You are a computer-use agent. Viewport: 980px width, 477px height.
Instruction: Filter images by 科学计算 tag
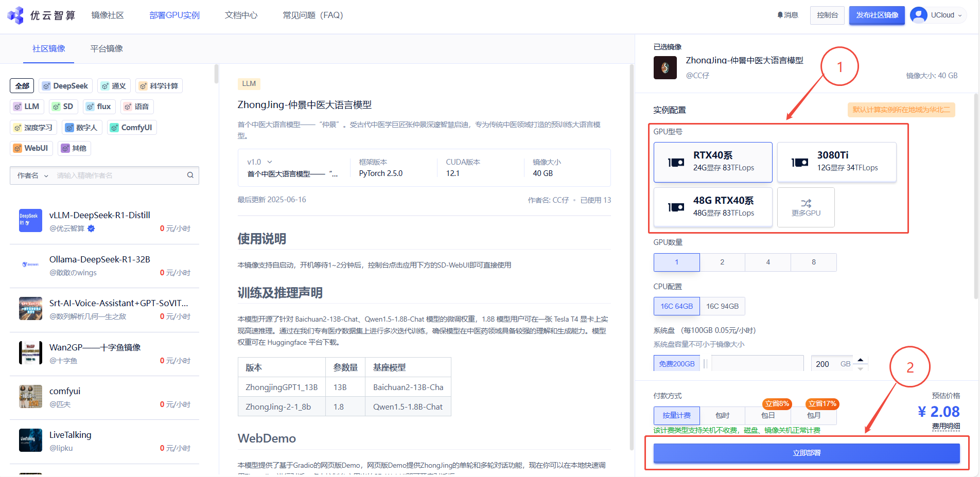tap(159, 86)
